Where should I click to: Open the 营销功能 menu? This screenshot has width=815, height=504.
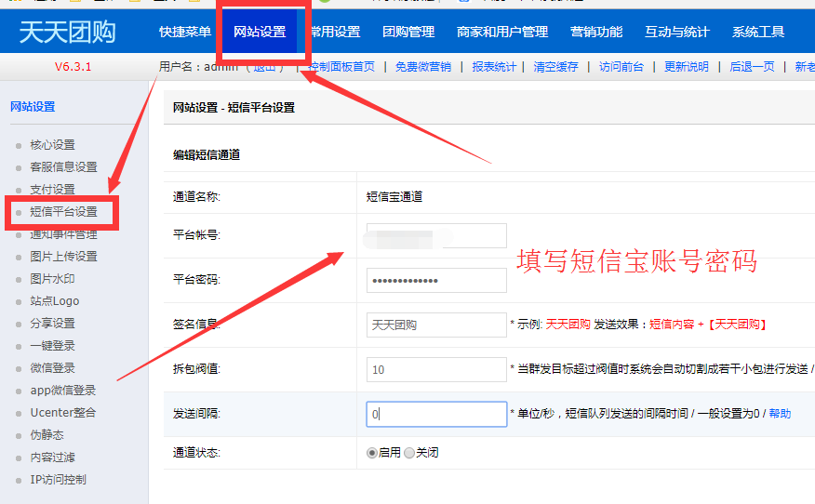coord(596,32)
